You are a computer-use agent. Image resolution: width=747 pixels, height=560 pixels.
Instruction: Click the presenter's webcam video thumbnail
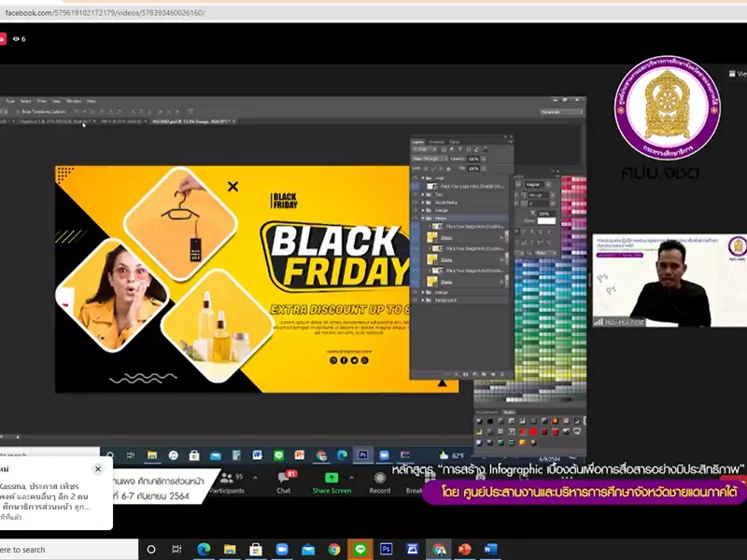[669, 280]
